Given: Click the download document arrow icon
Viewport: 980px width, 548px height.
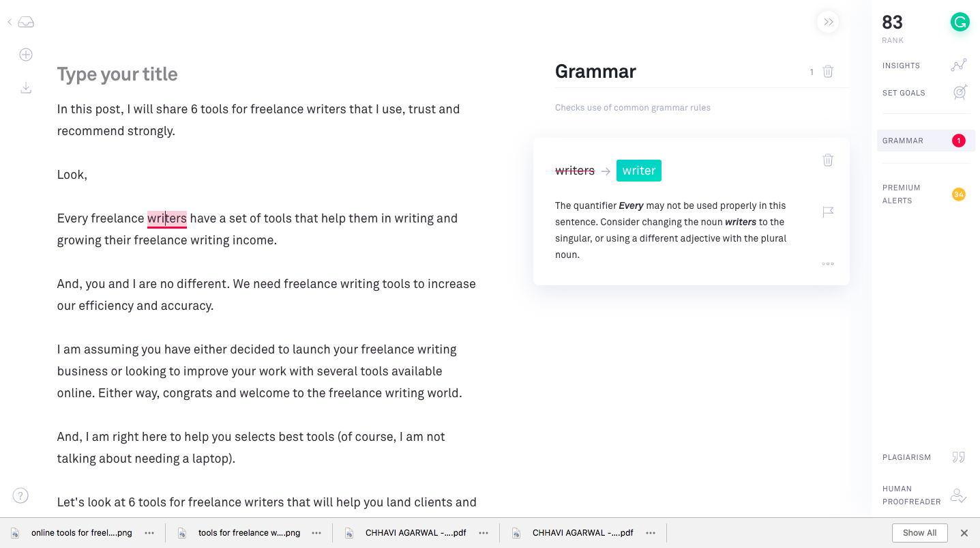Looking at the screenshot, I should [x=26, y=88].
